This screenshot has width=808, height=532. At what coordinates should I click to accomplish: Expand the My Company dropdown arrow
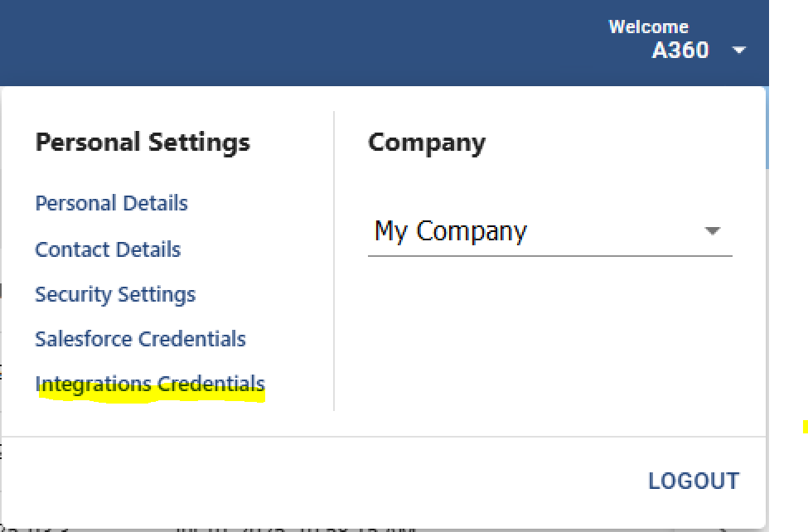pos(712,230)
